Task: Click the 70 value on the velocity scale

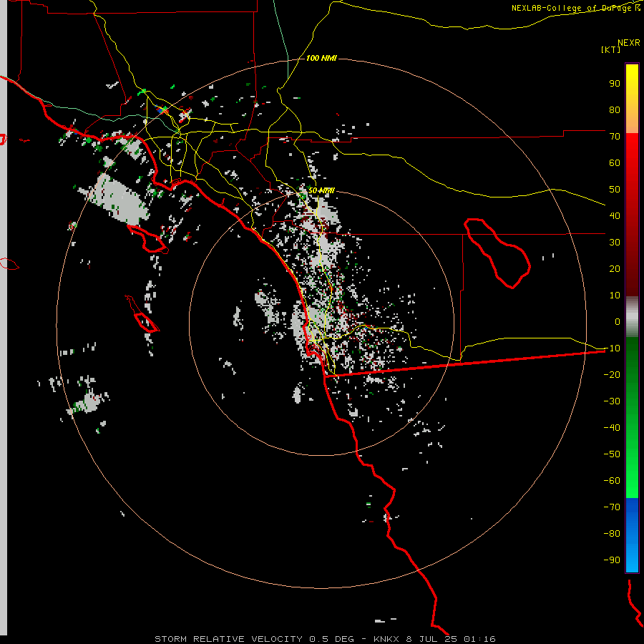Action: [615, 137]
